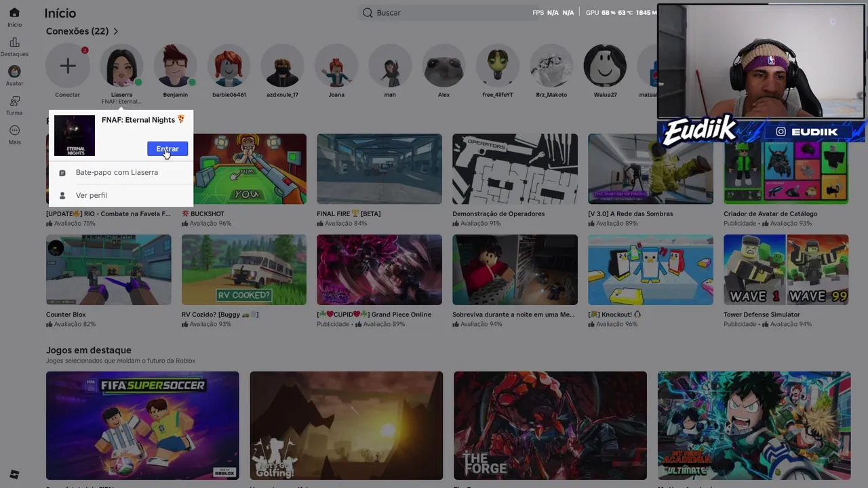Open the Grand Piece Online thumbnail
The width and height of the screenshot is (868, 488).
379,270
